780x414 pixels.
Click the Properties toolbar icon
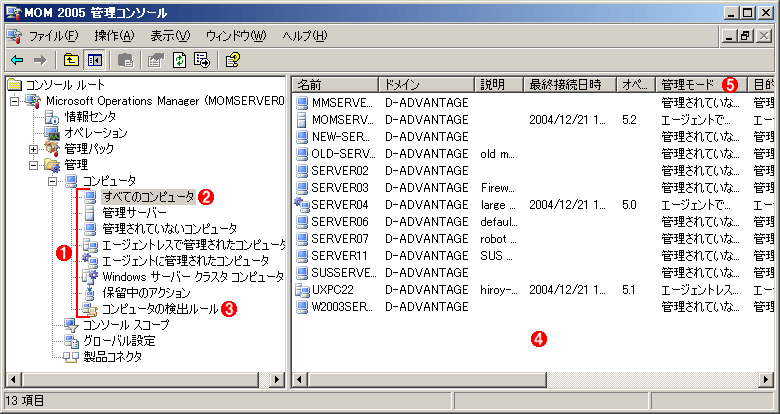[x=156, y=60]
